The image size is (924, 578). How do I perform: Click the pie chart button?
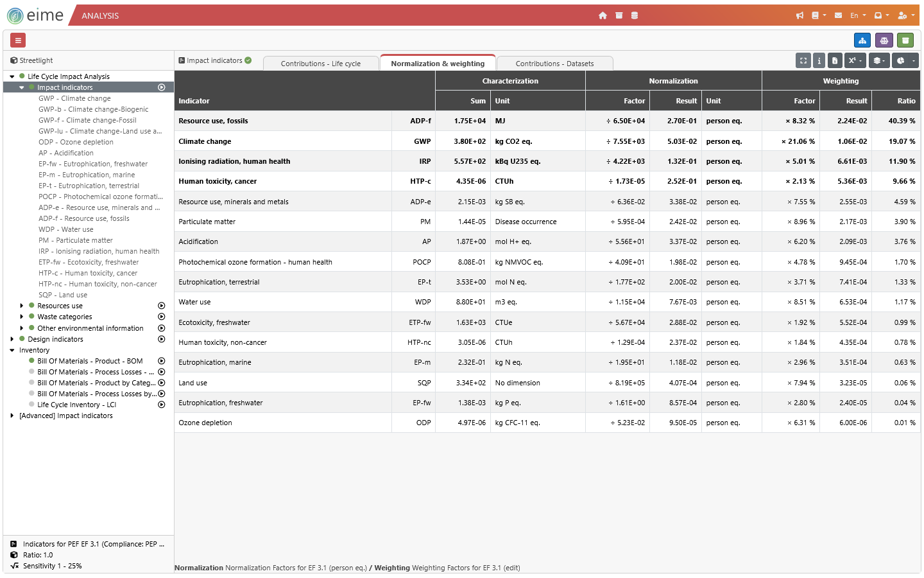(900, 60)
